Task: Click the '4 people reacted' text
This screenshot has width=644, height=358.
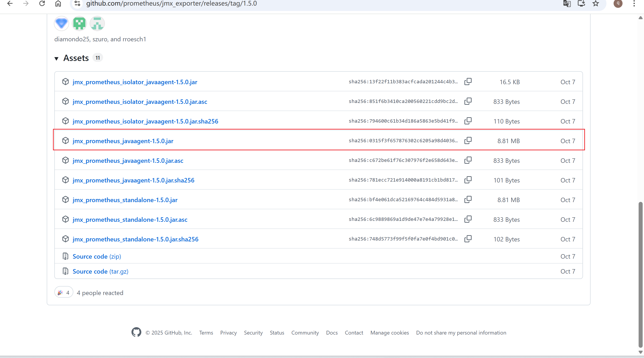Action: pyautogui.click(x=100, y=293)
